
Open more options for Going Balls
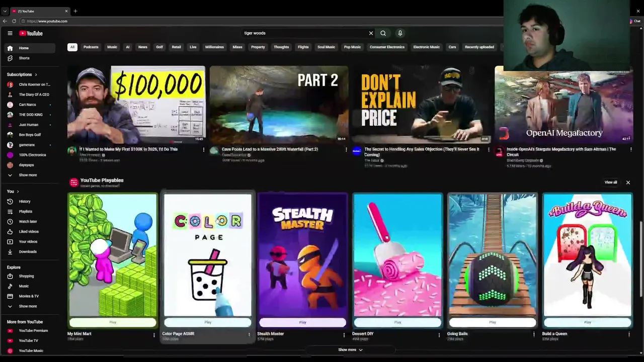534,334
